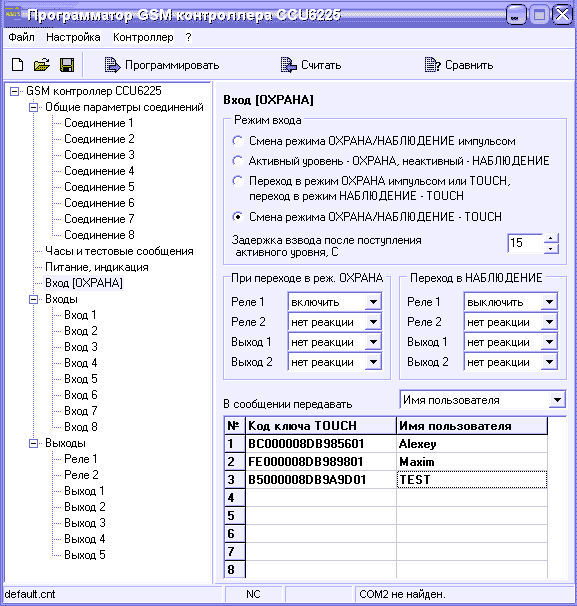Select 'Переход в режим ОХРАНА импульсом или TOUCH' radio

pos(238,181)
